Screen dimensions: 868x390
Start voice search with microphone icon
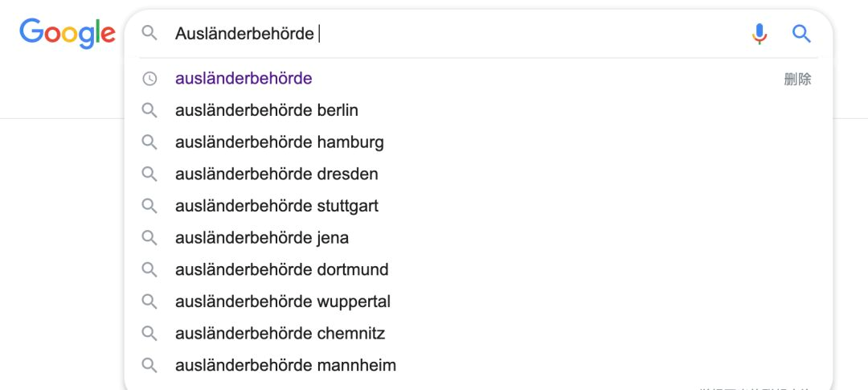point(759,34)
